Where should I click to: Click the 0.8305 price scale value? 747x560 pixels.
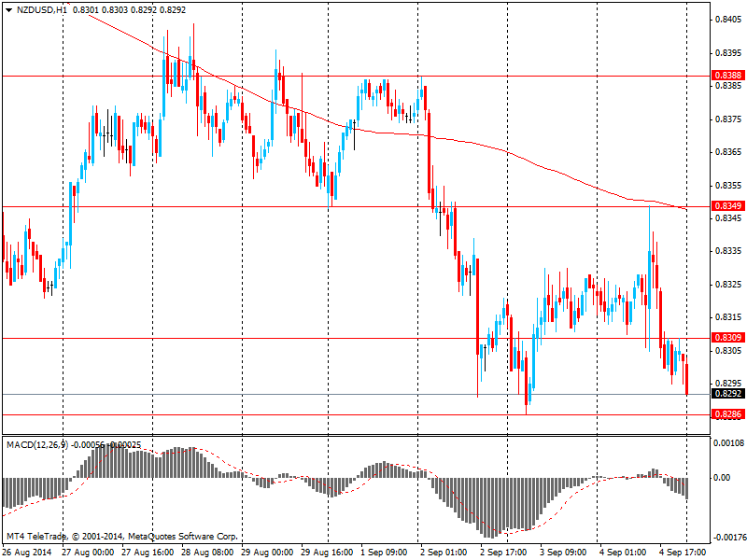tap(728, 351)
